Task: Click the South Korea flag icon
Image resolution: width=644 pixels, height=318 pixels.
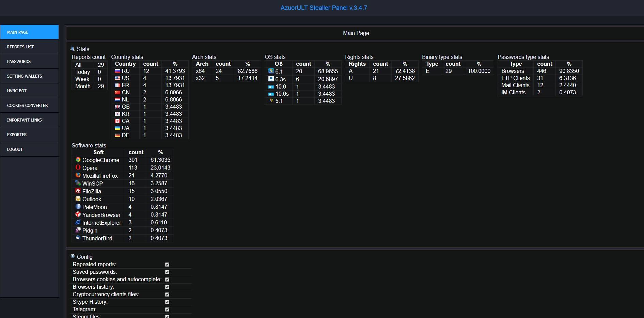Action: pos(117,114)
